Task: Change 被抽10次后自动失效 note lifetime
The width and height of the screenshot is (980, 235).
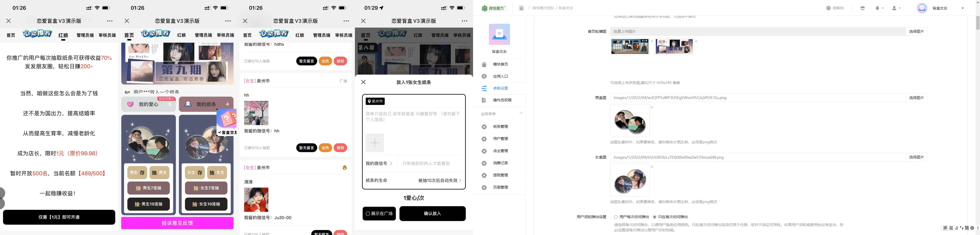Action: [x=440, y=181]
